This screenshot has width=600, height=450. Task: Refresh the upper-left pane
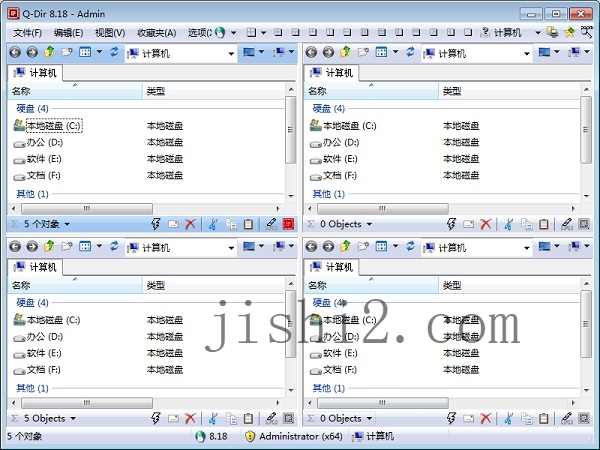click(114, 52)
